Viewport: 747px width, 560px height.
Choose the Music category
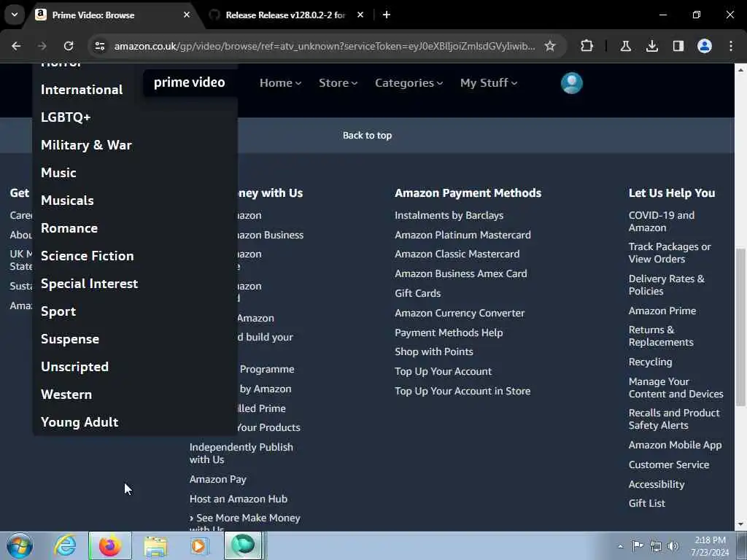(x=58, y=172)
